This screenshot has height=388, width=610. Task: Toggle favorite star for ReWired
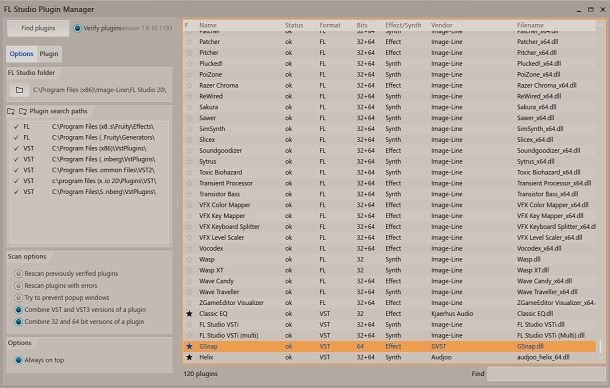189,96
